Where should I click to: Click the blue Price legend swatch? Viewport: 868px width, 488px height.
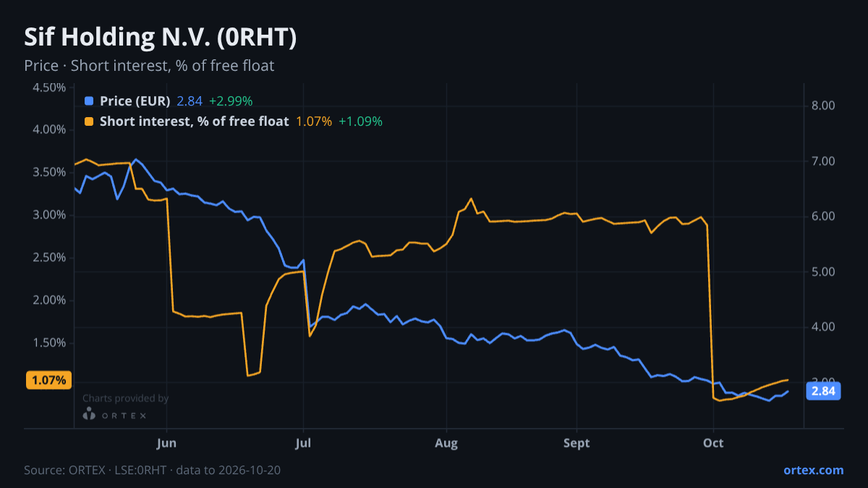click(89, 101)
